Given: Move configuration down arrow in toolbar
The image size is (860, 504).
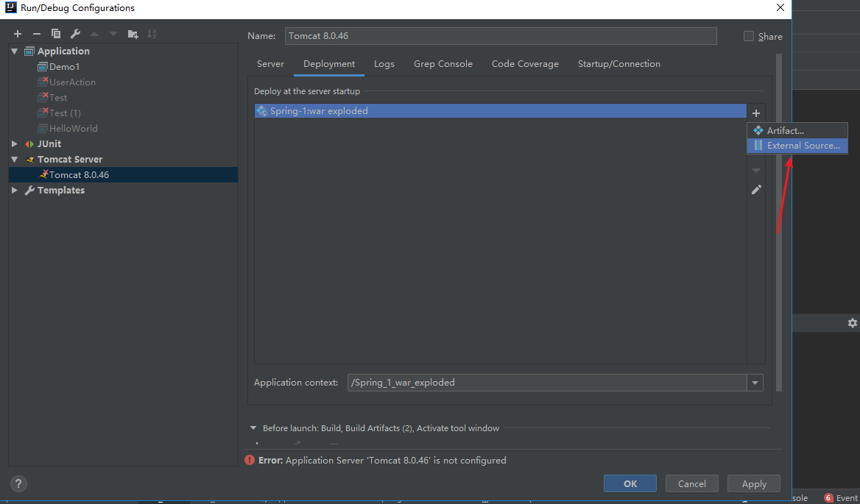Looking at the screenshot, I should pyautogui.click(x=113, y=34).
